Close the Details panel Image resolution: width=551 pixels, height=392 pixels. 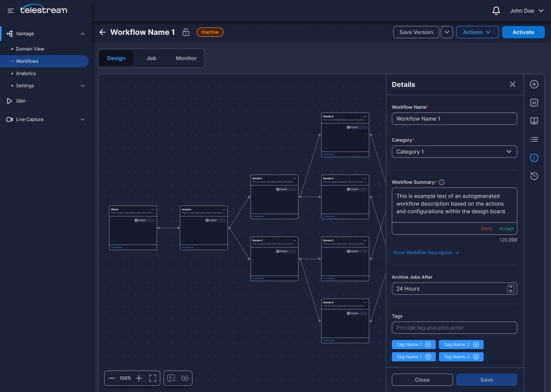[x=513, y=84]
